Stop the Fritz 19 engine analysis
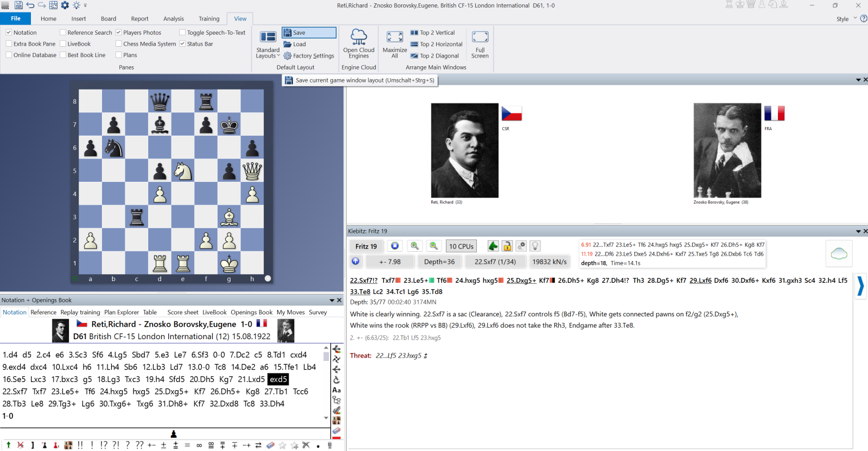 tap(395, 246)
